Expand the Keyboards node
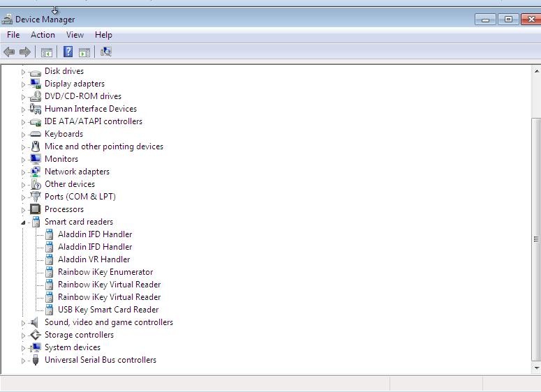The image size is (541, 392). tap(23, 135)
